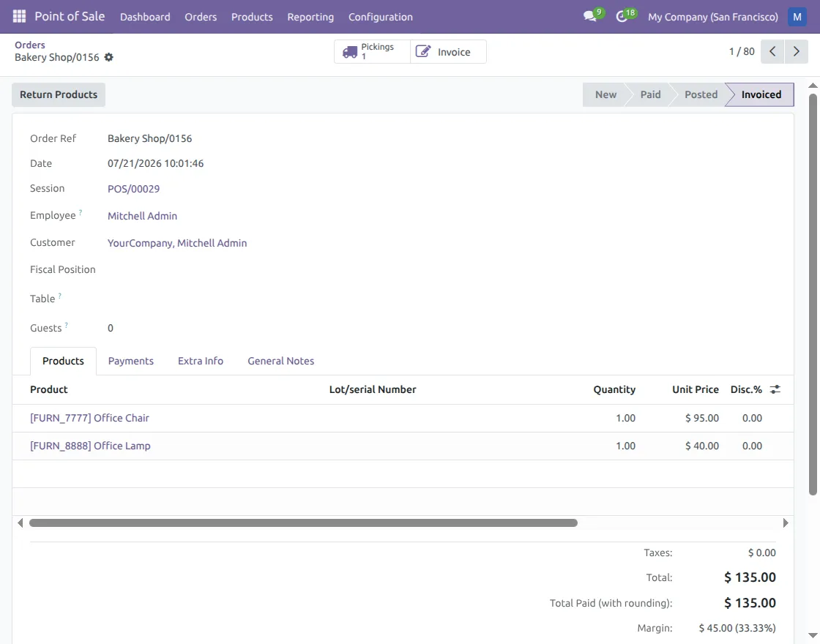Click the Invoiced status stage

point(761,94)
